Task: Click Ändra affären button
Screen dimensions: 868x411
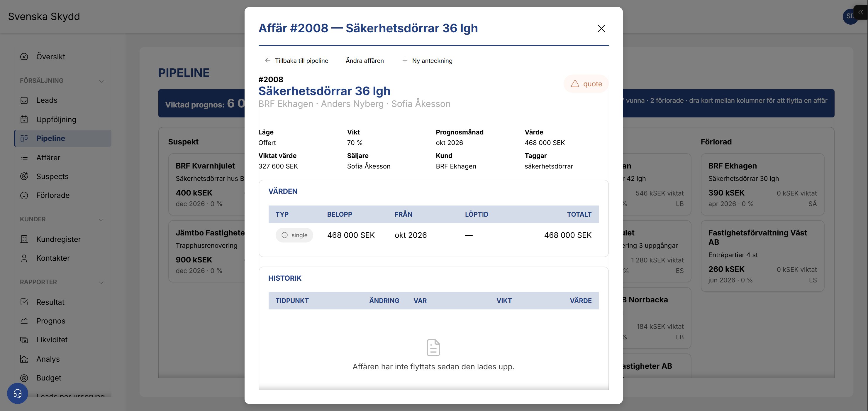Action: coord(365,60)
